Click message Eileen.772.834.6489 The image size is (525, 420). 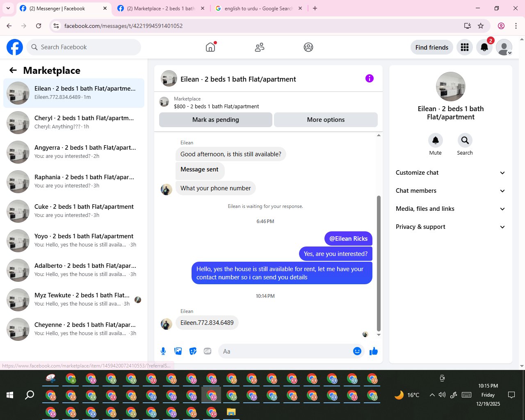tap(207, 323)
